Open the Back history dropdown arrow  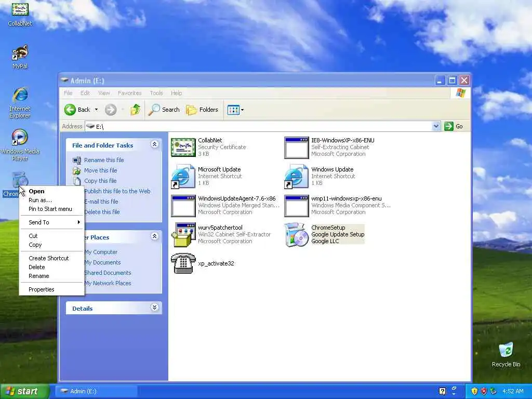tap(96, 110)
